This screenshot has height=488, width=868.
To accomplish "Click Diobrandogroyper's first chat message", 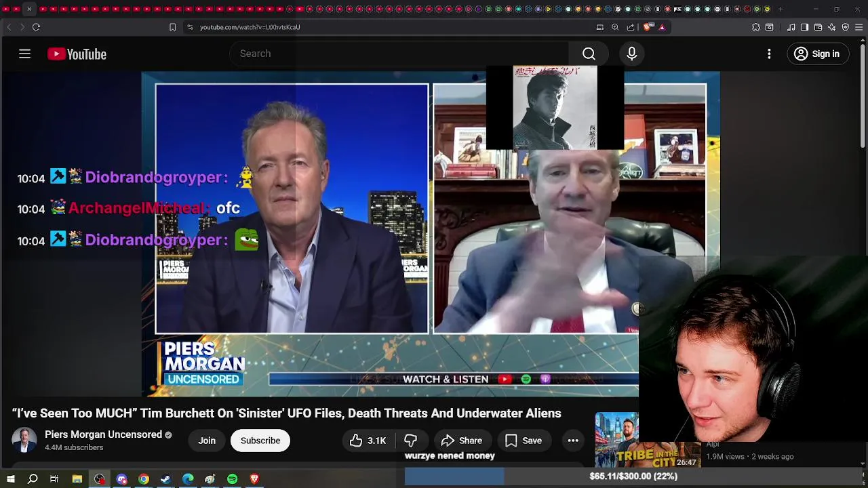I will (x=136, y=178).
